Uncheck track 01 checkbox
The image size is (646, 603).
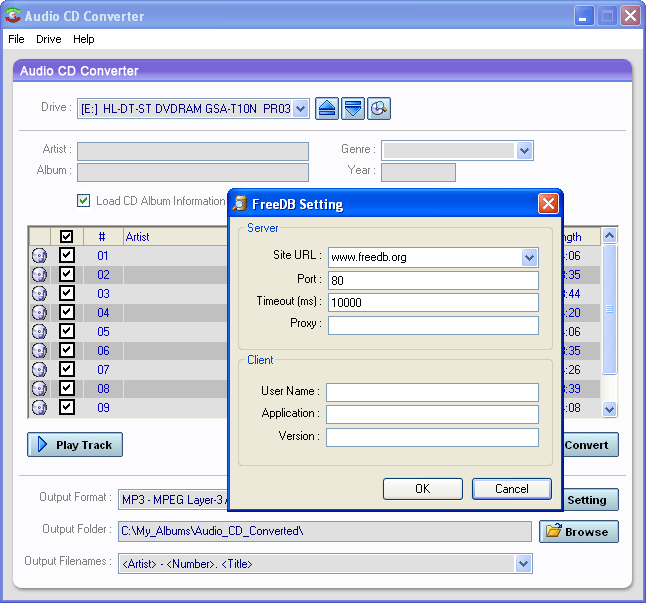coord(67,255)
